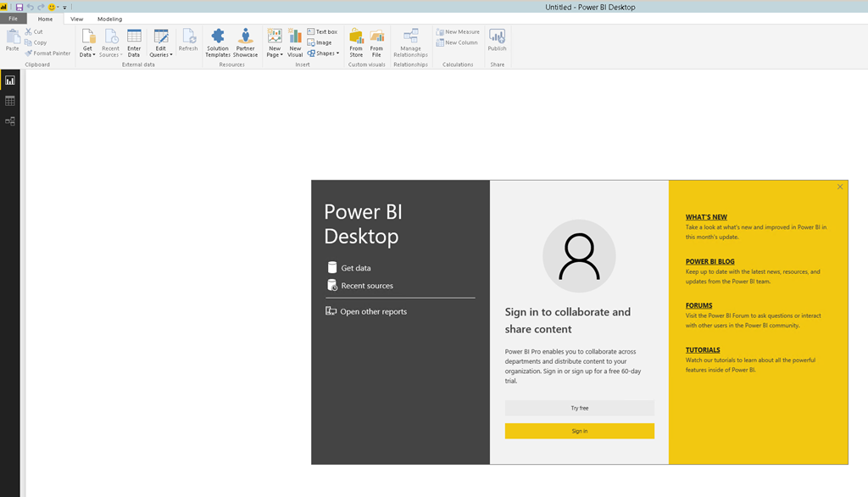Switch to Relationships view in left sidebar
This screenshot has height=497, width=868.
(10, 121)
